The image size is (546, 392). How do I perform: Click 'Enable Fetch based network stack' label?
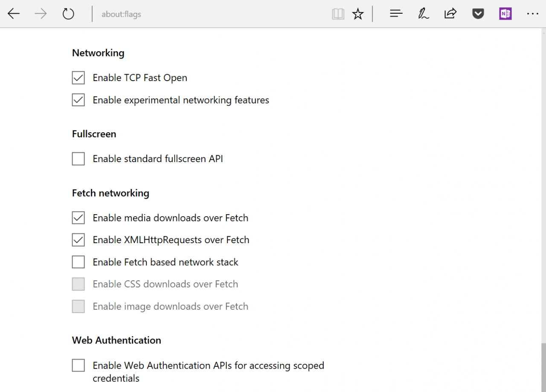click(x=166, y=262)
